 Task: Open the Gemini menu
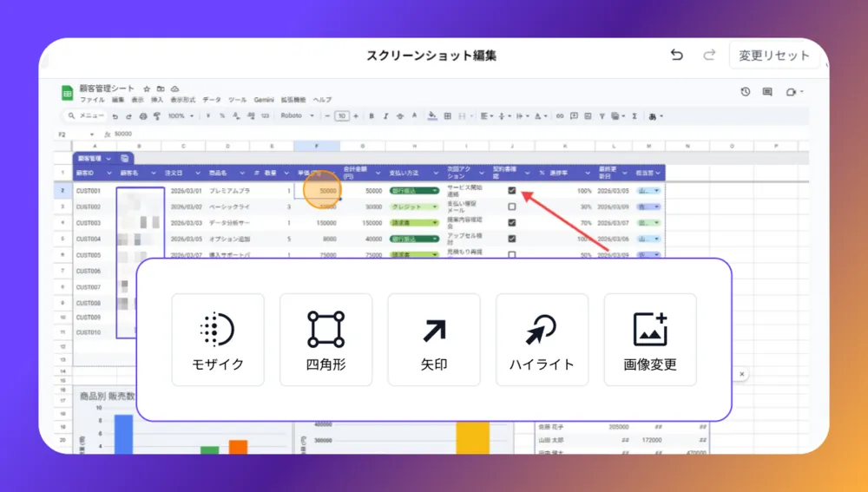(264, 100)
